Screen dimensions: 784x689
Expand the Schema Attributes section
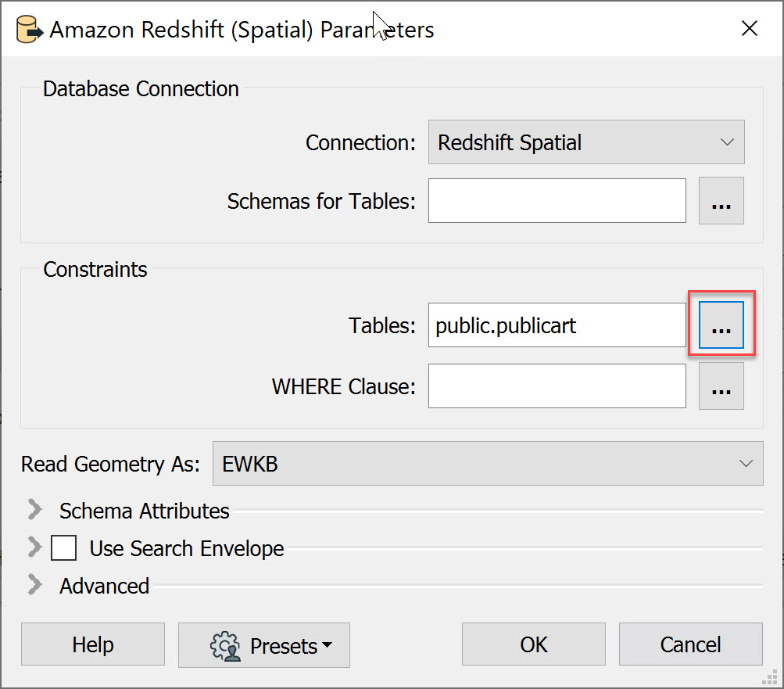click(x=34, y=509)
